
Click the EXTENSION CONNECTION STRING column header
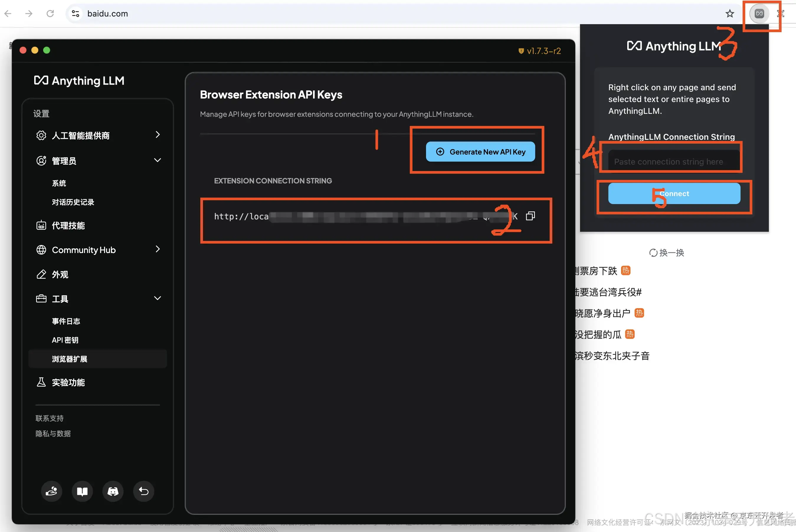[273, 181]
